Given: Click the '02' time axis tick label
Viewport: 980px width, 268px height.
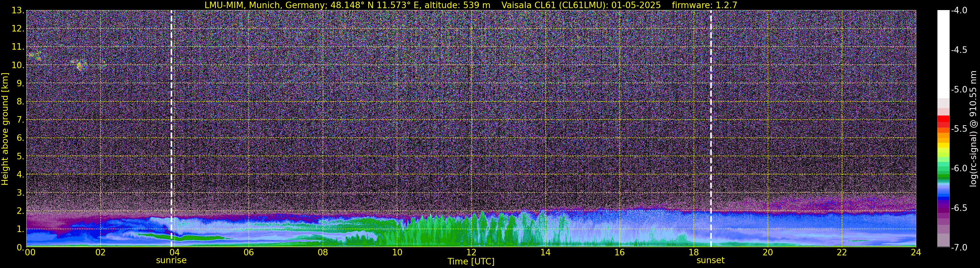Looking at the screenshot, I should [x=100, y=252].
